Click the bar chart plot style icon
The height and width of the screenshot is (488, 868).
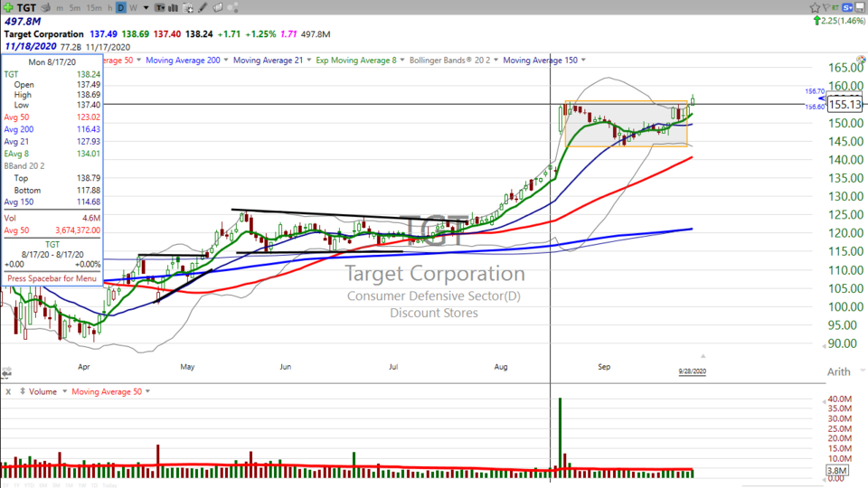(x=174, y=8)
